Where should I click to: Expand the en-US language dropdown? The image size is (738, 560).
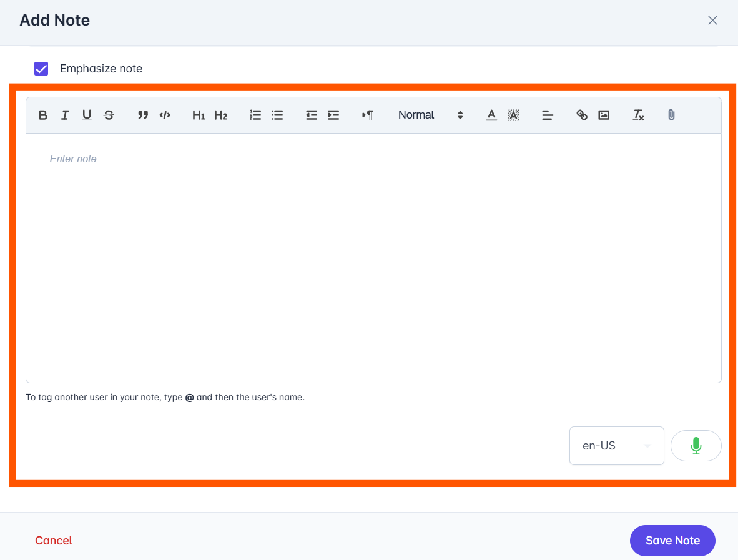click(617, 446)
